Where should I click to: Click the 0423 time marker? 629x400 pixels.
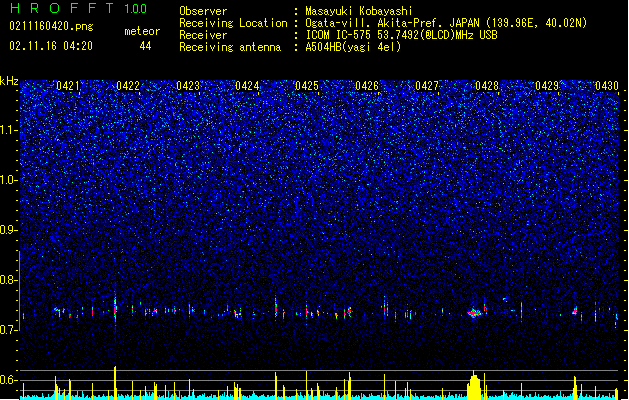(188, 86)
